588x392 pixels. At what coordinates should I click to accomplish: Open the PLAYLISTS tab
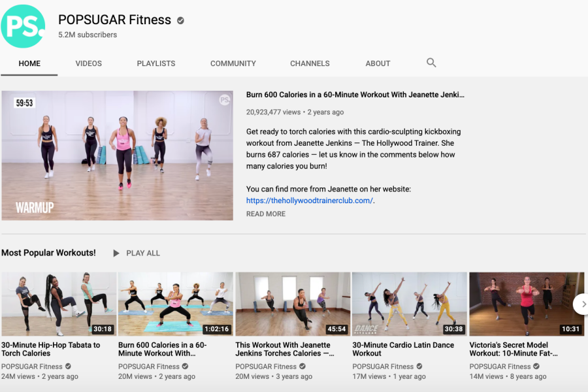156,63
